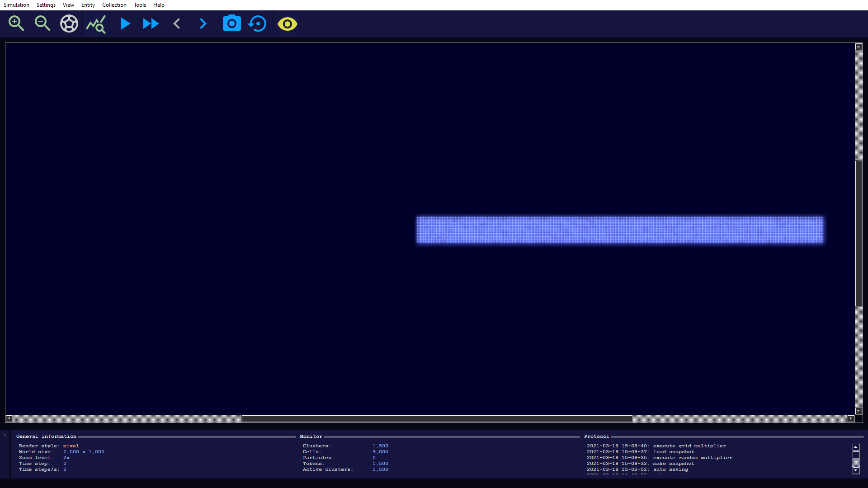Toggle the disc-shaped view mode icon

pos(69,23)
